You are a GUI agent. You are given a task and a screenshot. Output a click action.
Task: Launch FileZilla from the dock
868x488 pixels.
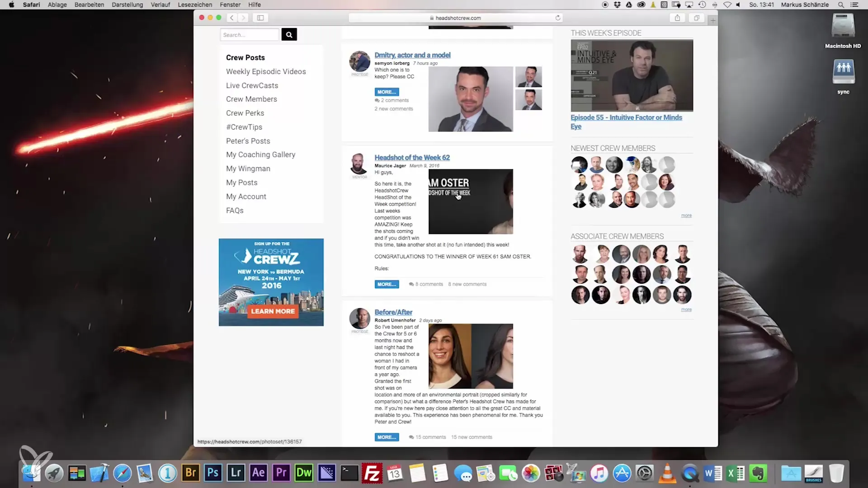[372, 473]
